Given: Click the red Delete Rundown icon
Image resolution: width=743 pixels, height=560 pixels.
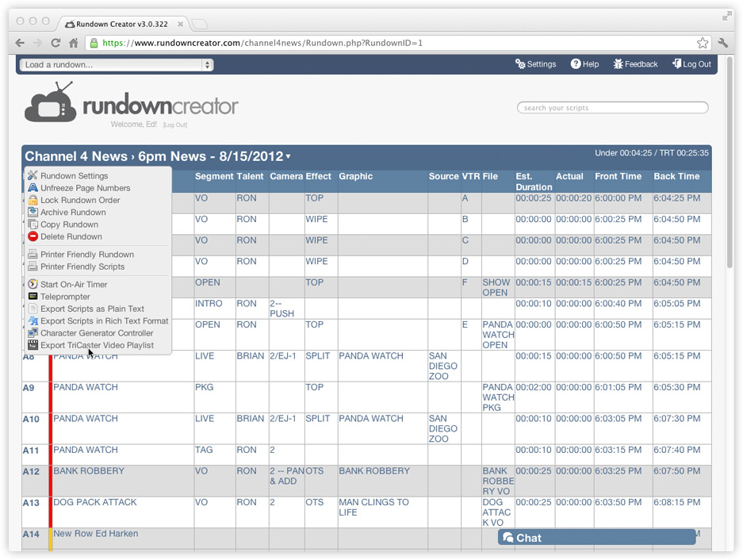Looking at the screenshot, I should coord(33,236).
